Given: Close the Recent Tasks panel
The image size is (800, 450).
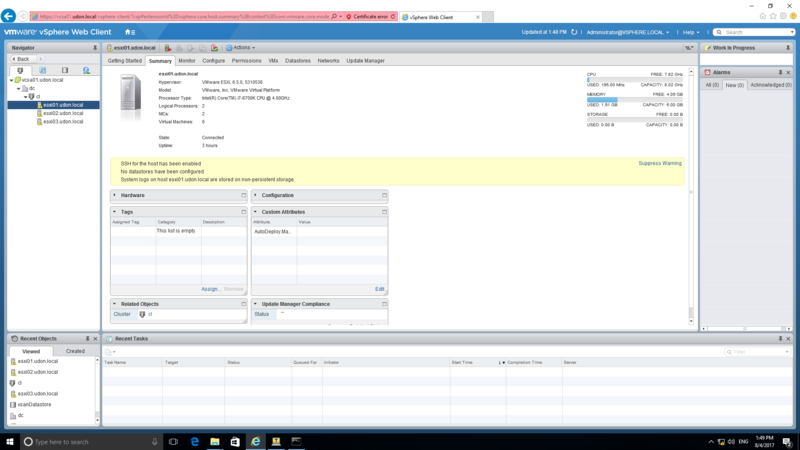Looking at the screenshot, I should (788, 339).
